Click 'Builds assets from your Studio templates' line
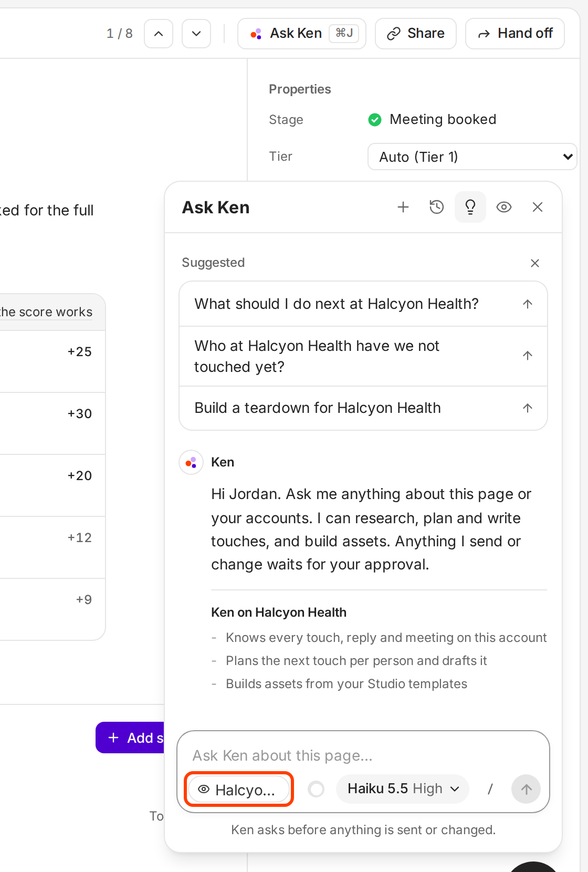The height and width of the screenshot is (872, 588). (346, 684)
